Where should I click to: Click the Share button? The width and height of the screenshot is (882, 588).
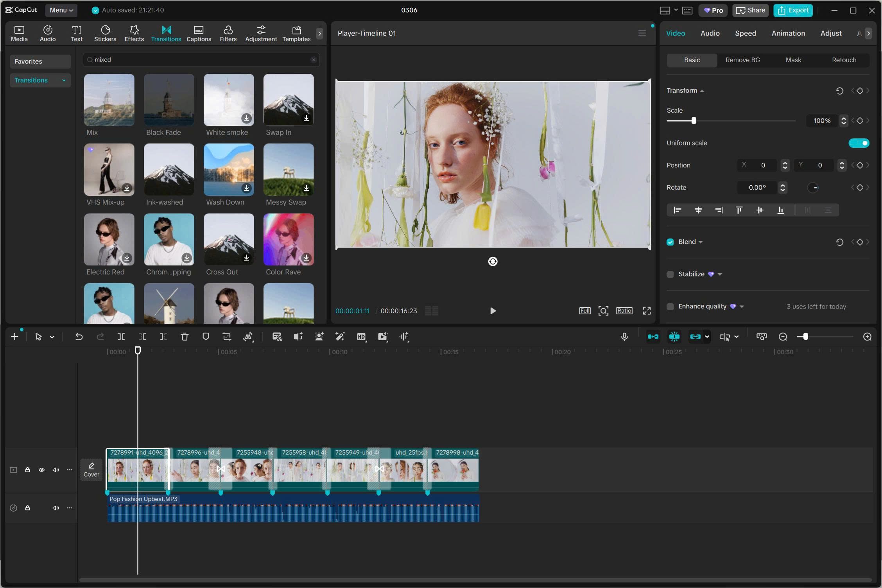click(x=751, y=10)
